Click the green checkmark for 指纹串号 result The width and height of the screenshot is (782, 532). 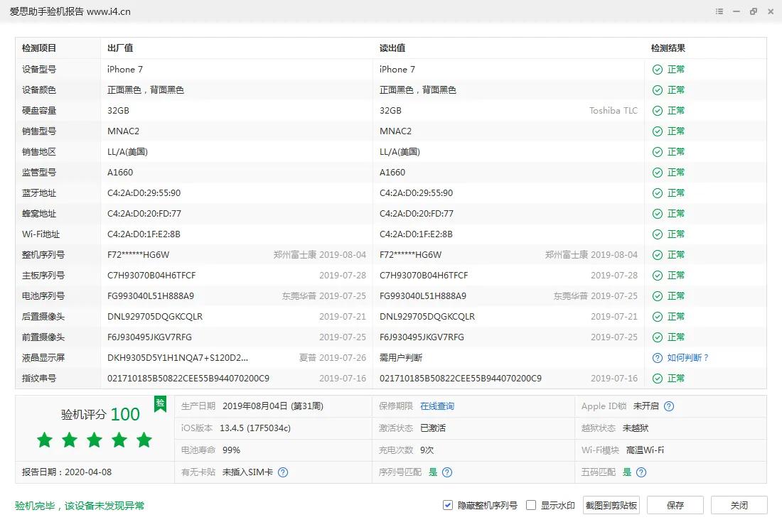657,378
